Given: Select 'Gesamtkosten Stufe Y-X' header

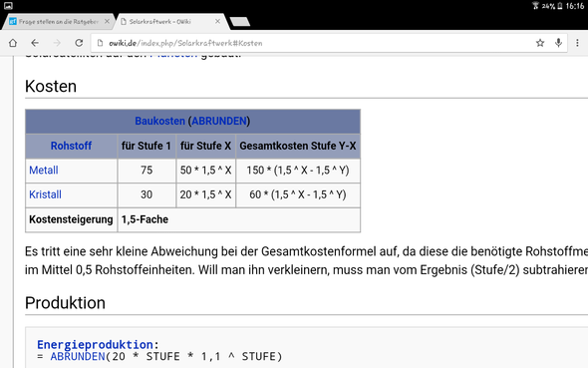Looking at the screenshot, I should coord(298,146).
